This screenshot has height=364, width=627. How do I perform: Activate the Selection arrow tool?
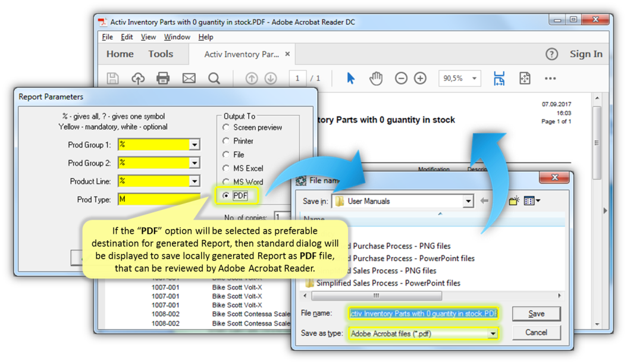(x=351, y=79)
